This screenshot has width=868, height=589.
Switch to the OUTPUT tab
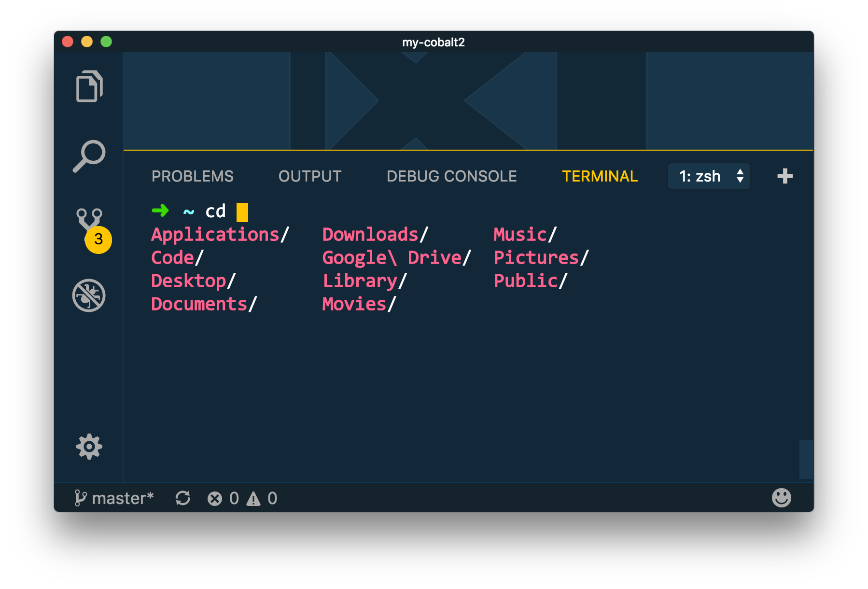click(309, 176)
